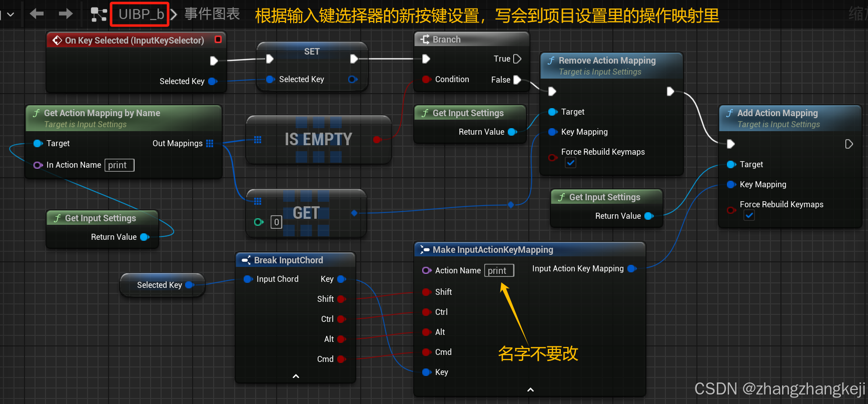Click the In Action Name input pin
This screenshot has height=404, width=868.
38,165
